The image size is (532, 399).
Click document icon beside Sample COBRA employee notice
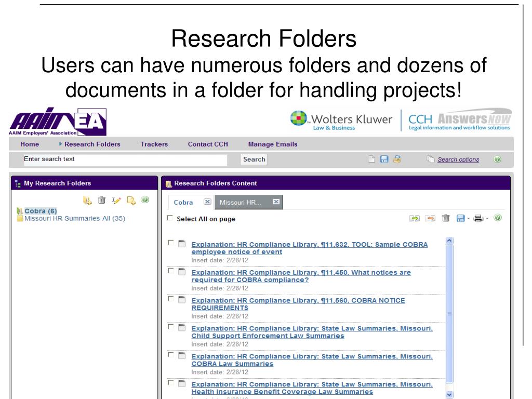tap(182, 244)
